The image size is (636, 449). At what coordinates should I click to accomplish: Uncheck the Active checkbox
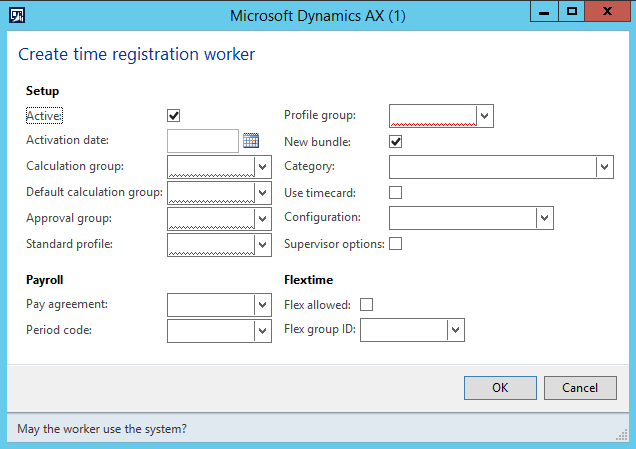point(174,116)
